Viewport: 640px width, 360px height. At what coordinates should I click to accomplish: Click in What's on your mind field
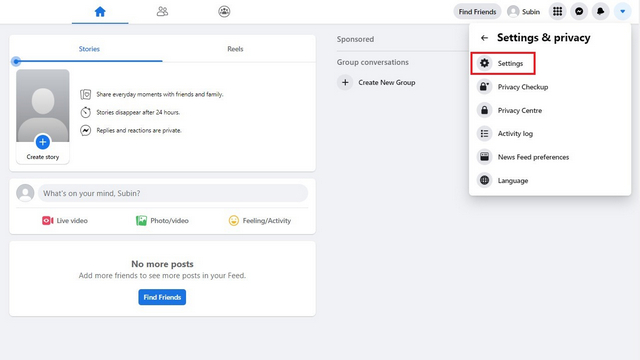point(173,193)
